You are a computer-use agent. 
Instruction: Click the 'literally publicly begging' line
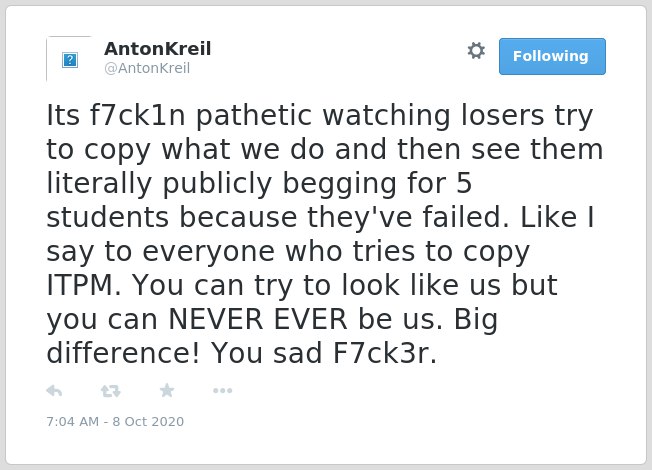[221, 183]
